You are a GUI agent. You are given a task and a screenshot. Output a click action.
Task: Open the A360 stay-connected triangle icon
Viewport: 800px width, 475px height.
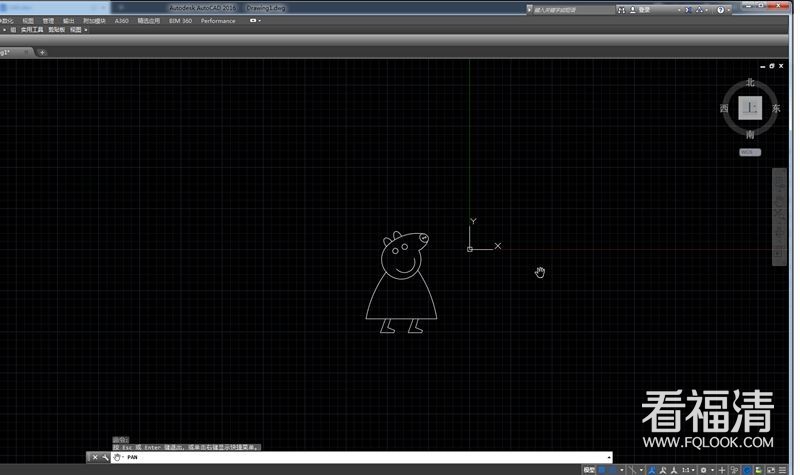pyautogui.click(x=699, y=10)
